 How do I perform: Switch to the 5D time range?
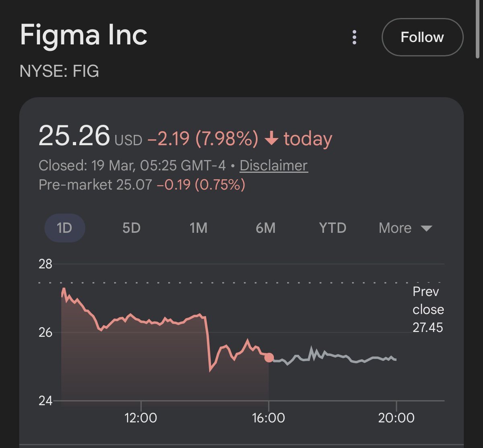(x=131, y=228)
